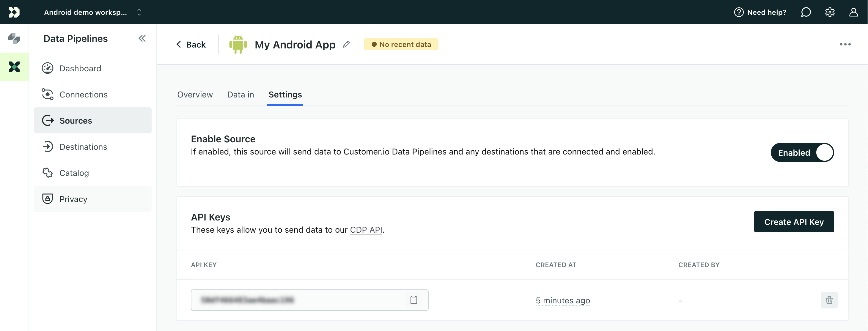Click the Android robot app icon

(x=238, y=44)
